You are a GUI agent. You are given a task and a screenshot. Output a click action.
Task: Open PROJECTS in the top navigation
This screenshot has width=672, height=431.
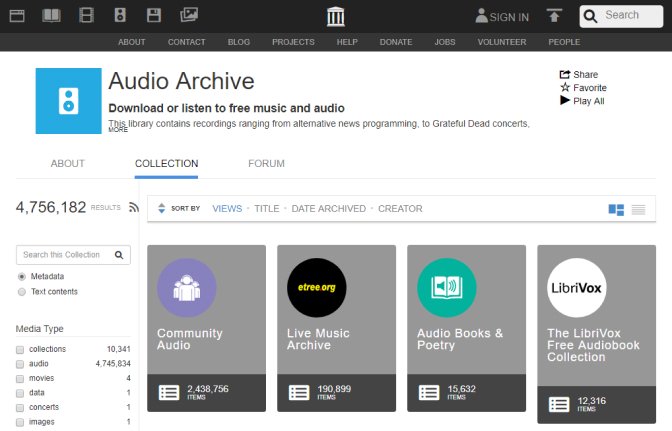coord(293,42)
